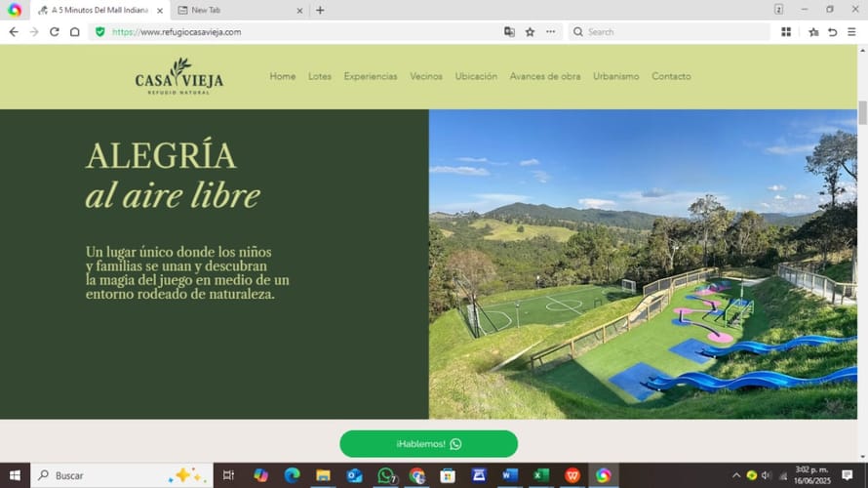Open Outlook from the taskbar
868x488 pixels.
tap(354, 475)
